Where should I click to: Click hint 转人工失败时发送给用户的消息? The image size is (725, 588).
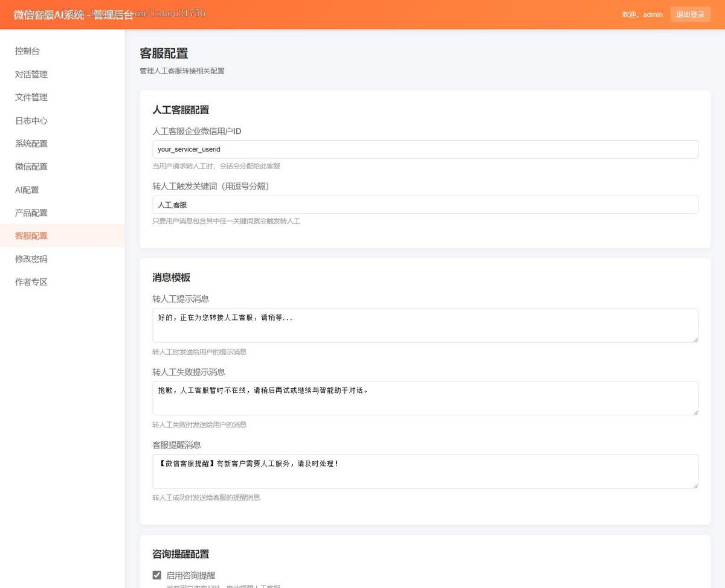(x=199, y=425)
